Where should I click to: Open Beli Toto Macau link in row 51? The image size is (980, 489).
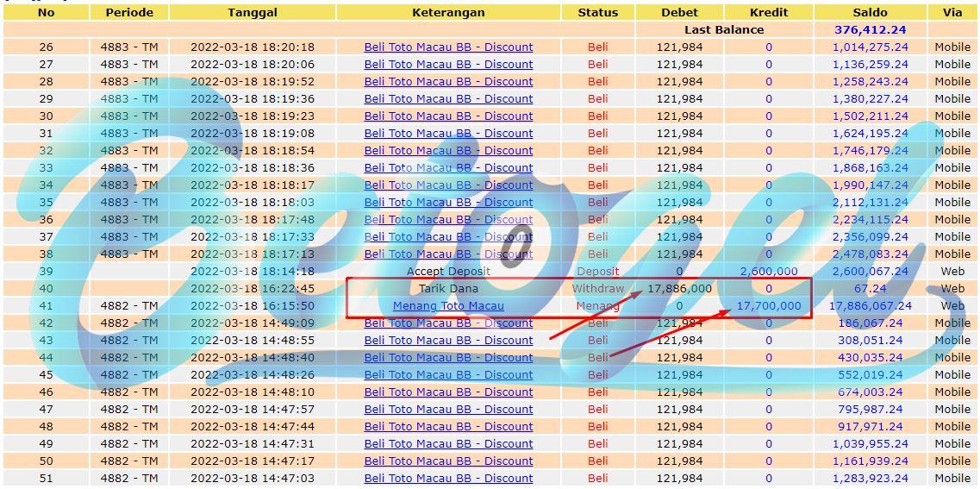pos(448,479)
